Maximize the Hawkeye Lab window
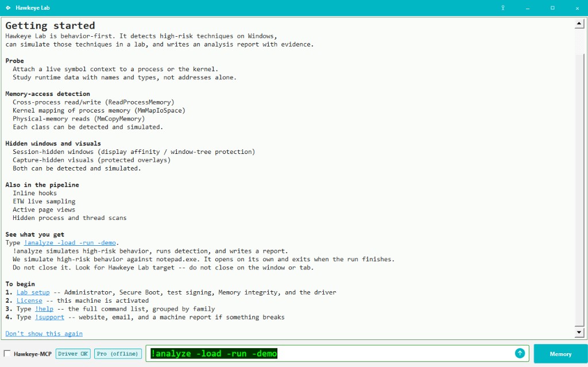588x367 pixels. 552,8
